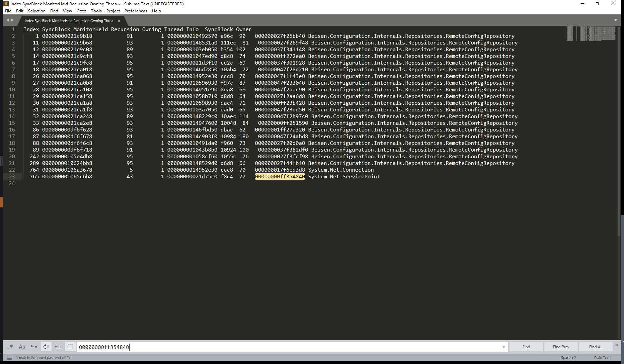The image size is (624, 364).
Task: Select the Index SyncBlock file tab
Action: [69, 21]
